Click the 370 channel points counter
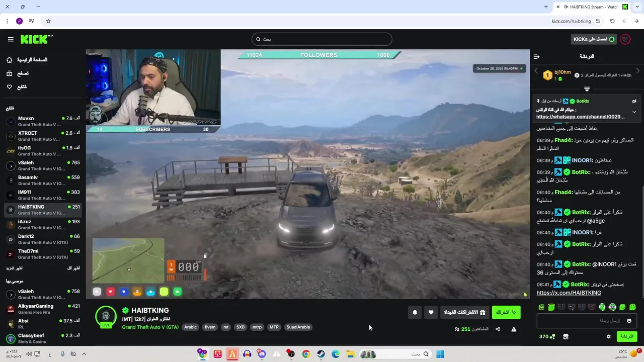The width and height of the screenshot is (644, 362). [547, 336]
